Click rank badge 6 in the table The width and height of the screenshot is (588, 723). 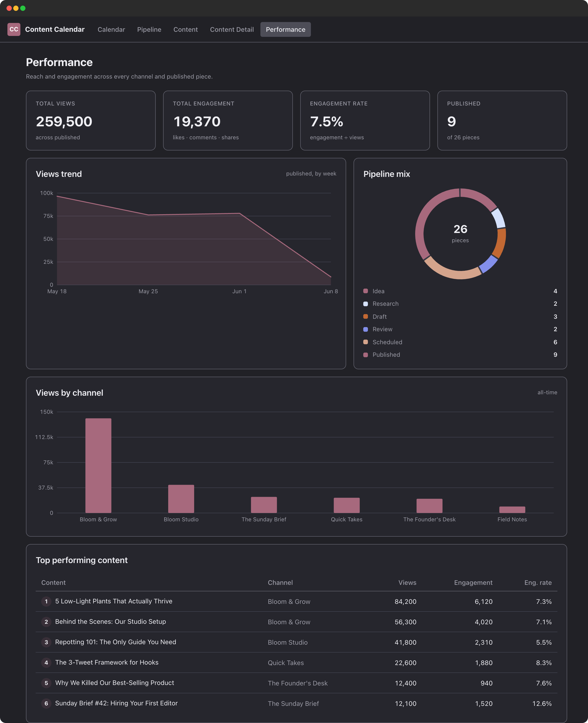coord(46,703)
